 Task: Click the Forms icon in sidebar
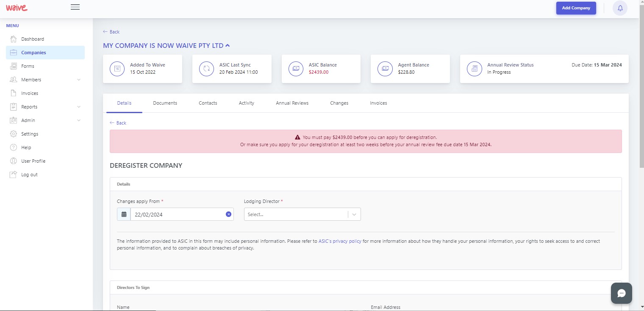pos(13,66)
